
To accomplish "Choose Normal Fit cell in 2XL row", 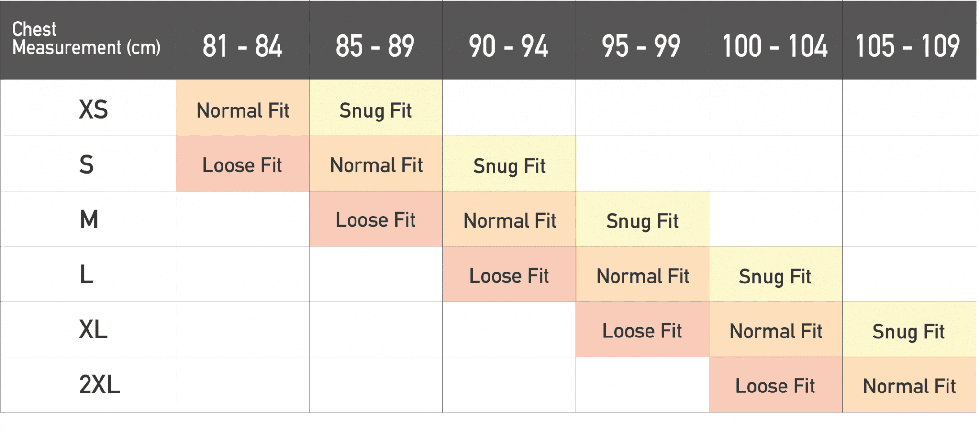I will (909, 386).
